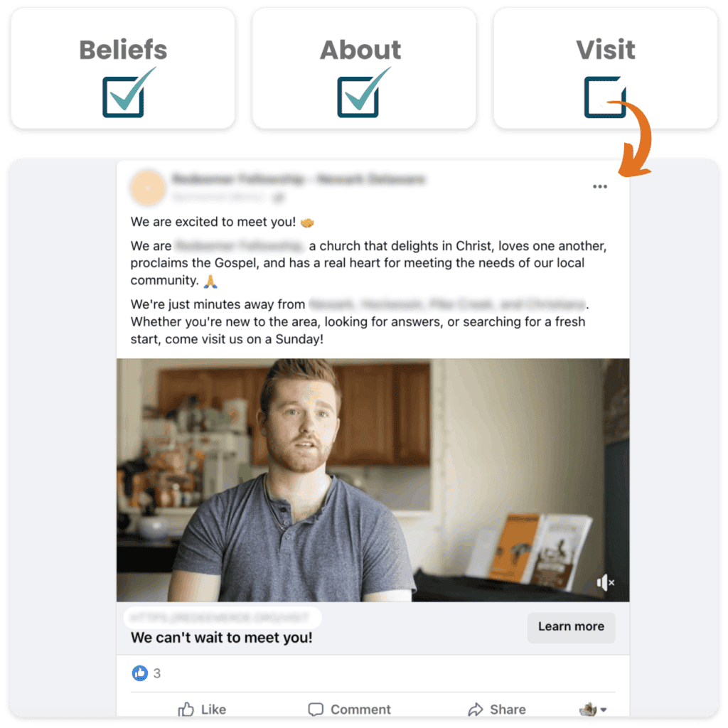This screenshot has height=728, width=728.
Task: Click the Learn more button
Action: tap(571, 627)
